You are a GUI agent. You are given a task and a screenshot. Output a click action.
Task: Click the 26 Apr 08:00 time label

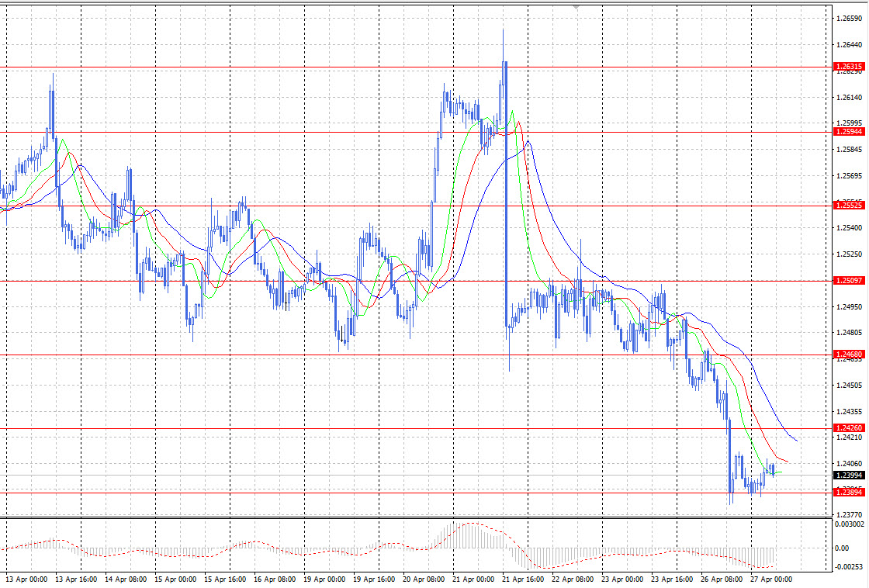point(722,579)
